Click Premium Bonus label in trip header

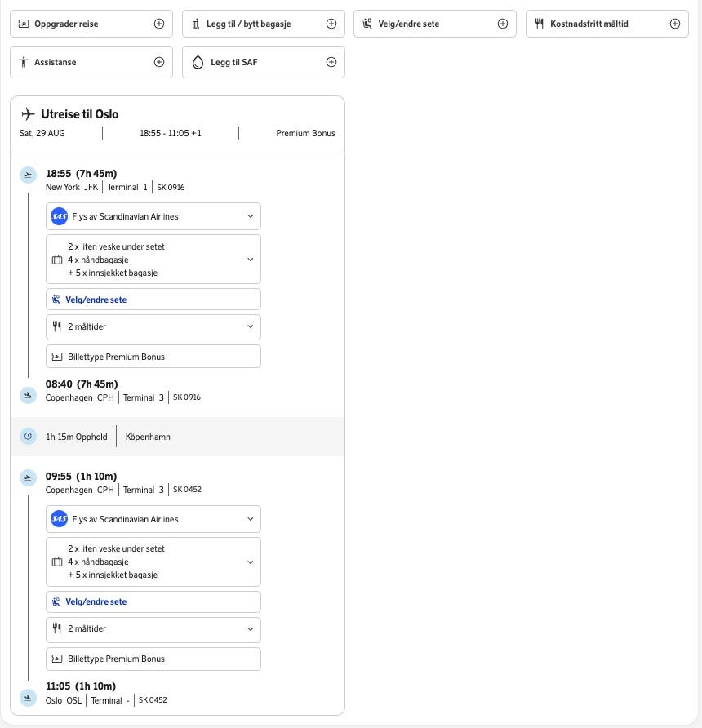click(x=305, y=133)
